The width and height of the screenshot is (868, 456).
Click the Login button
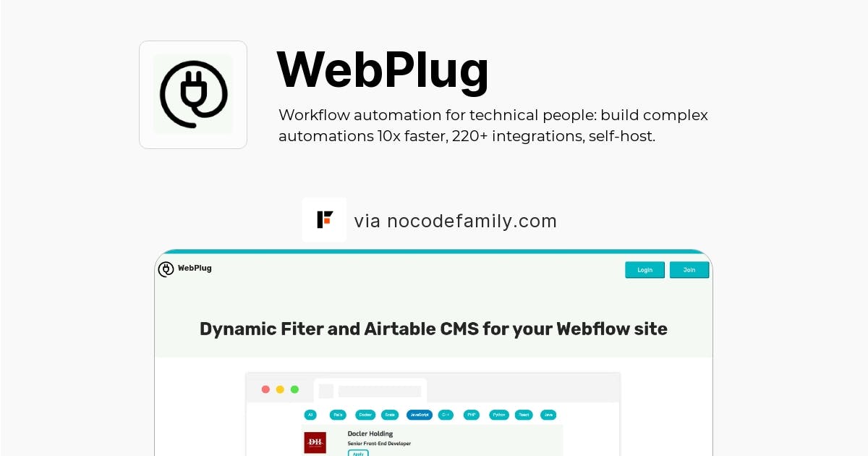[x=644, y=270]
